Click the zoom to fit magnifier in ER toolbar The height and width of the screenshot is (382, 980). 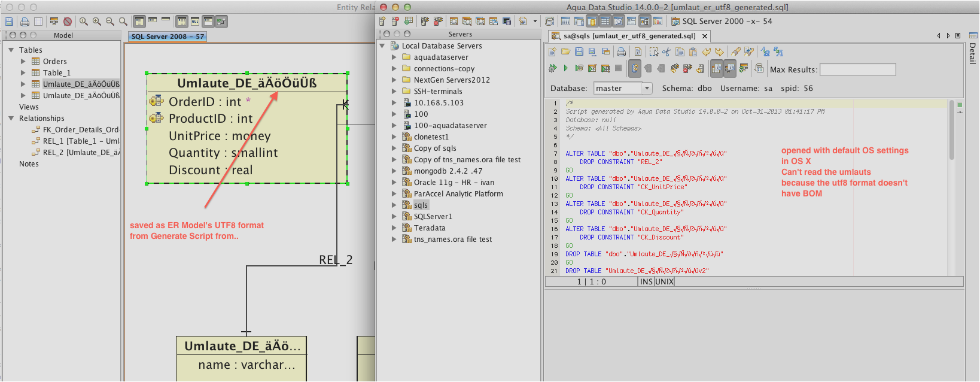(x=123, y=22)
